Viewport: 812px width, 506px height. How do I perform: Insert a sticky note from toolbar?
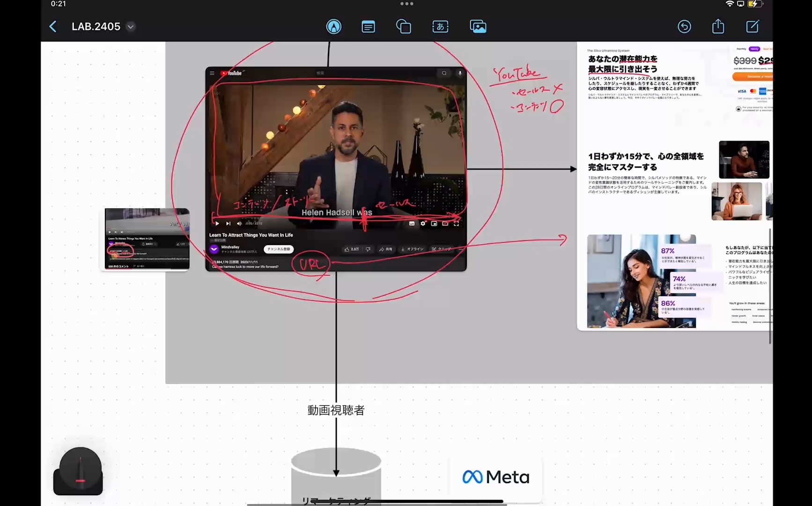[x=369, y=27]
